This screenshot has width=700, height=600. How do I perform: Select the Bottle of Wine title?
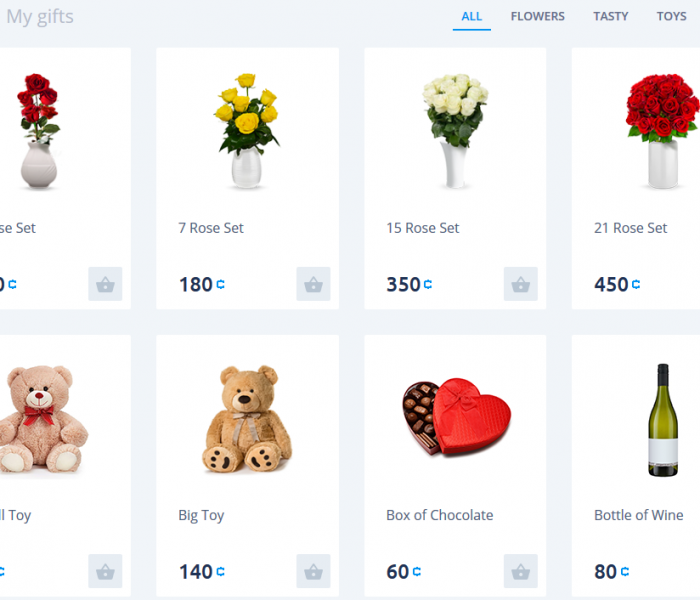(638, 515)
